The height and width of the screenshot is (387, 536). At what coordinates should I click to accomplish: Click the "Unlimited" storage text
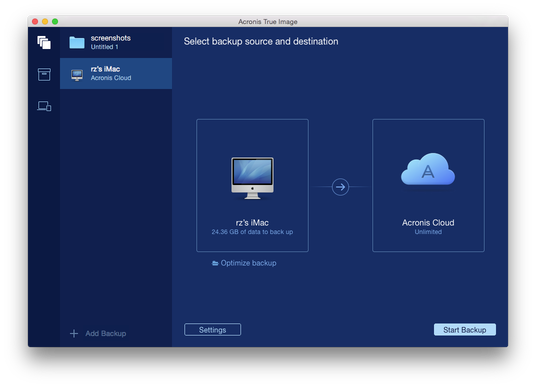point(428,232)
